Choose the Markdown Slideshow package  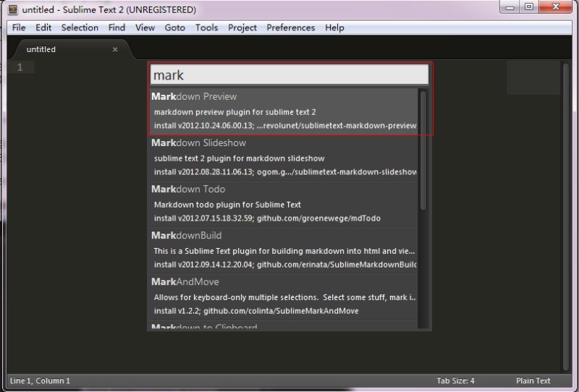284,157
